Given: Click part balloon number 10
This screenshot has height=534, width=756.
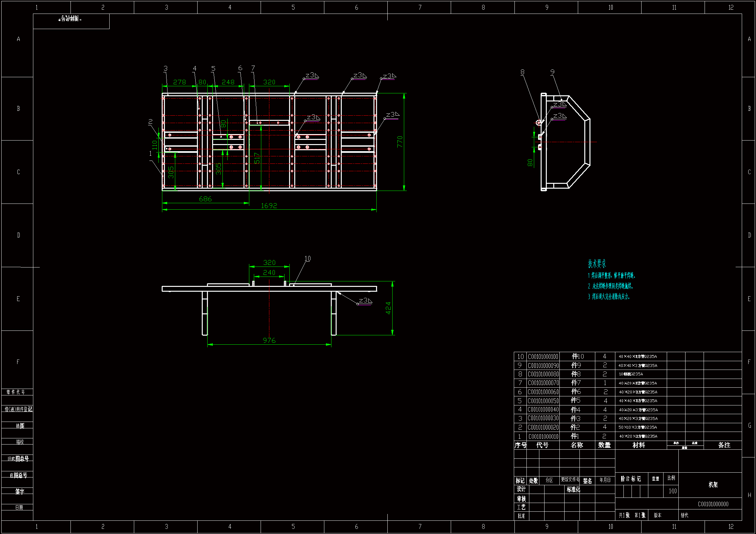Looking at the screenshot, I should 307,259.
